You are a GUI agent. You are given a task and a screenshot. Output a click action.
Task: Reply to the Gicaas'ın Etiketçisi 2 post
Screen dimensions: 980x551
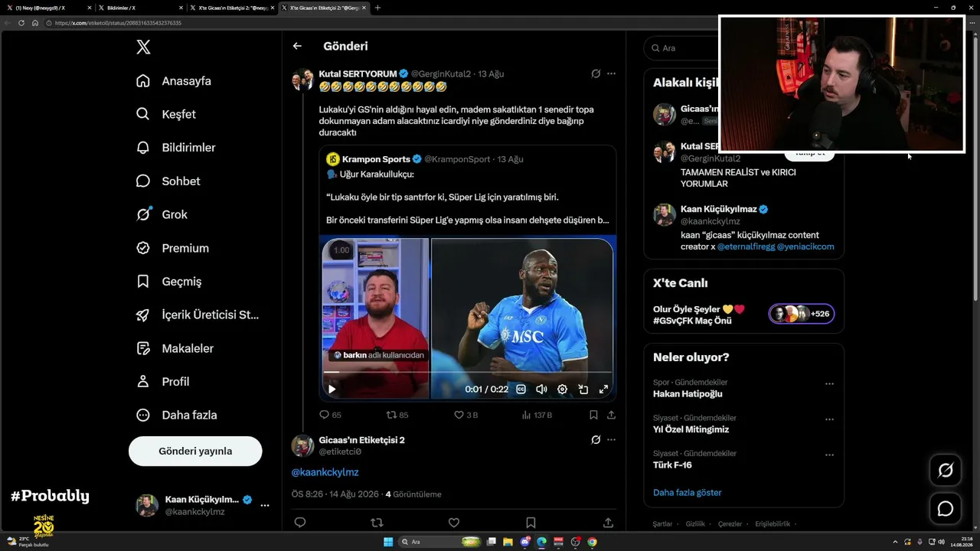click(300, 523)
